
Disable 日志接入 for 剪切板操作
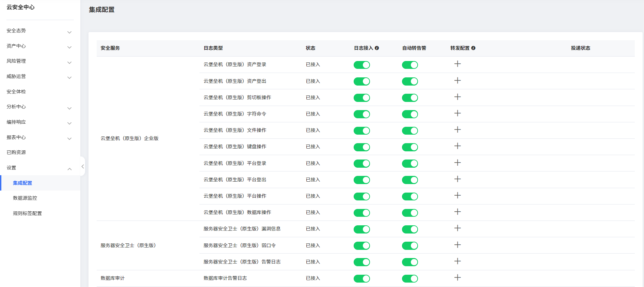[x=361, y=98]
